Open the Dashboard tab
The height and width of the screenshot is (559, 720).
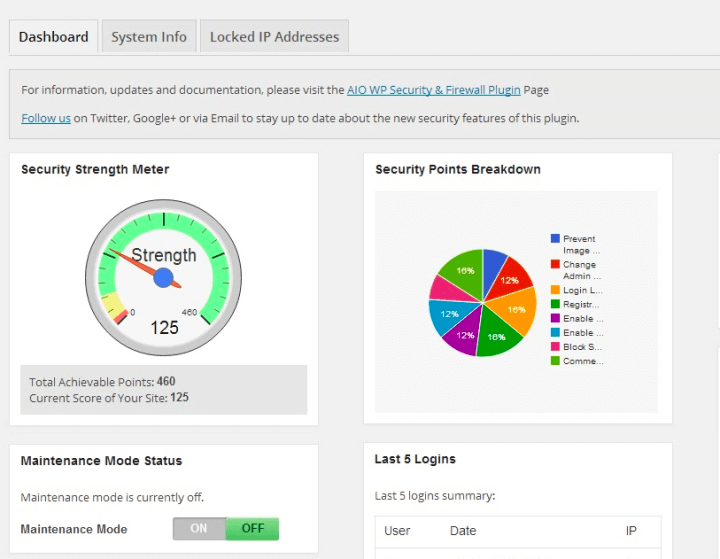pyautogui.click(x=53, y=36)
